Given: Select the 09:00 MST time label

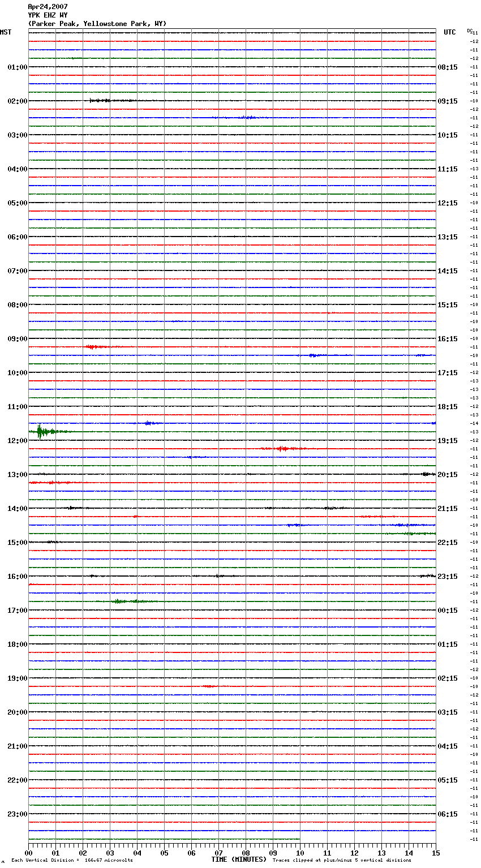Looking at the screenshot, I should point(18,339).
